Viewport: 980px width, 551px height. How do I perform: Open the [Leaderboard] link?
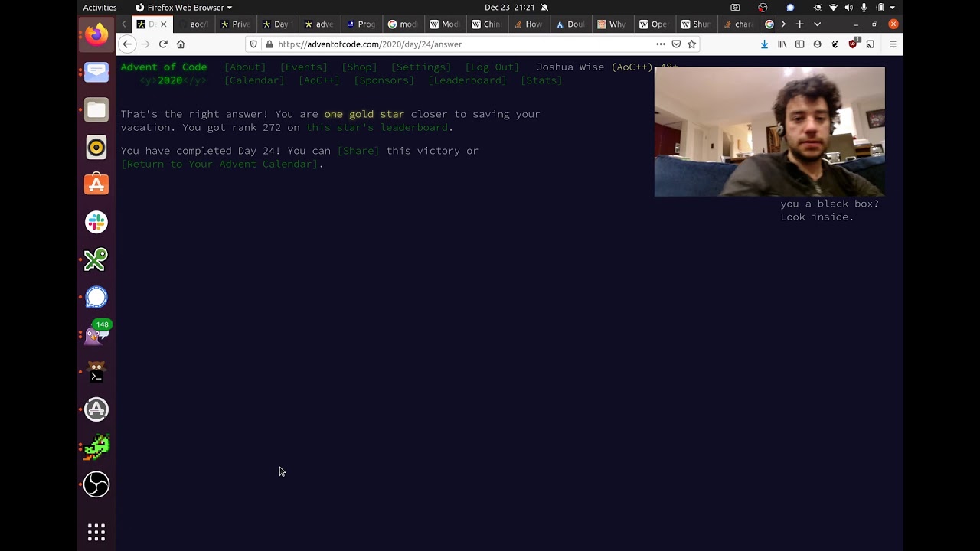[467, 80]
